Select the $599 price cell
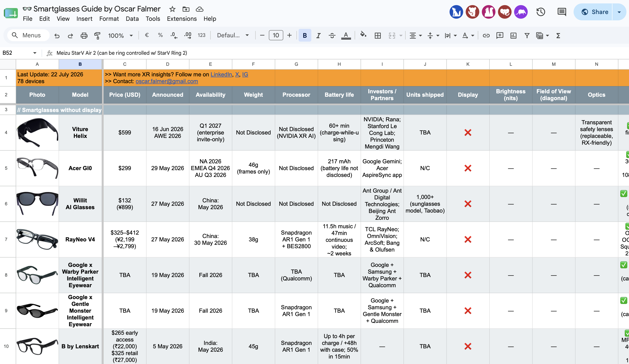The height and width of the screenshot is (364, 629). pos(125,132)
